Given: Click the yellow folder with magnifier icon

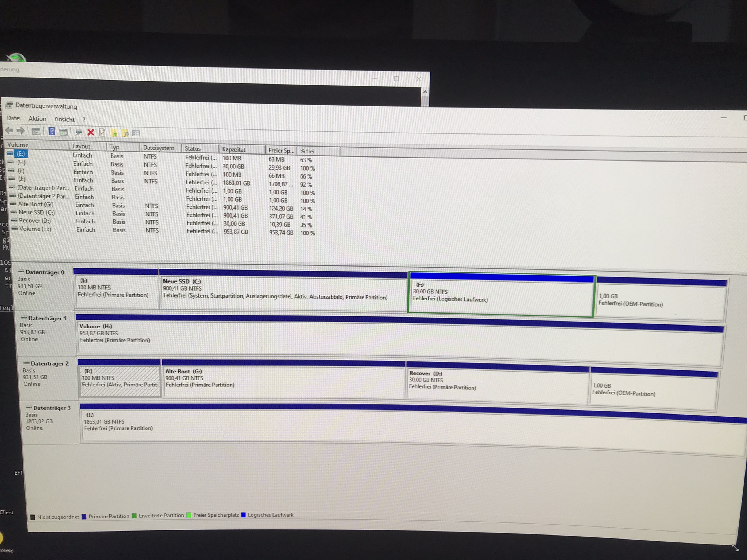Looking at the screenshot, I should pos(125,133).
